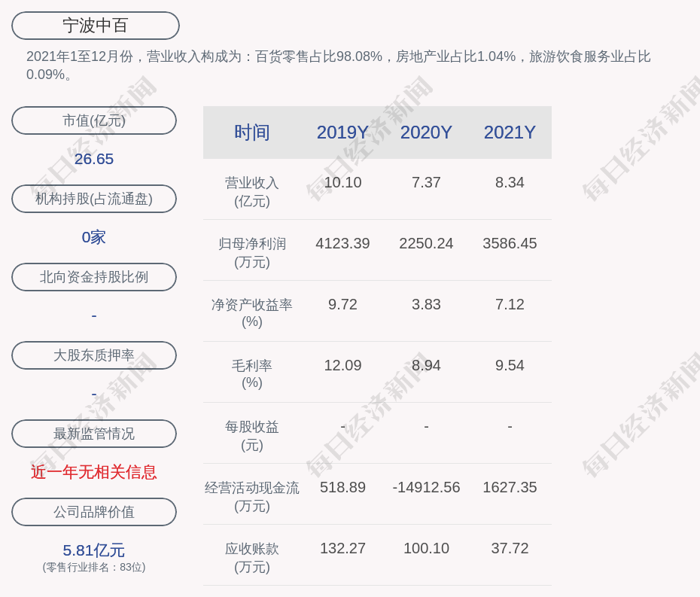Select the 26.65 market value figure

point(94,159)
